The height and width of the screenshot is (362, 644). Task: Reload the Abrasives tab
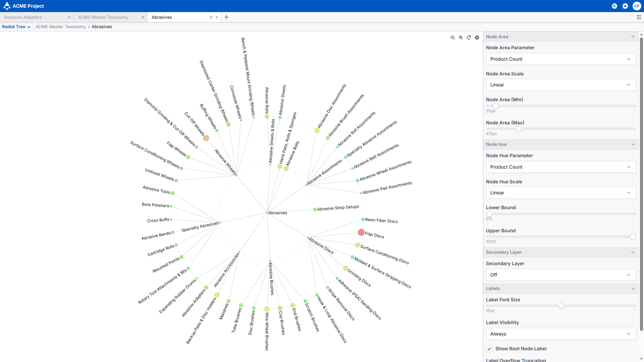[211, 17]
